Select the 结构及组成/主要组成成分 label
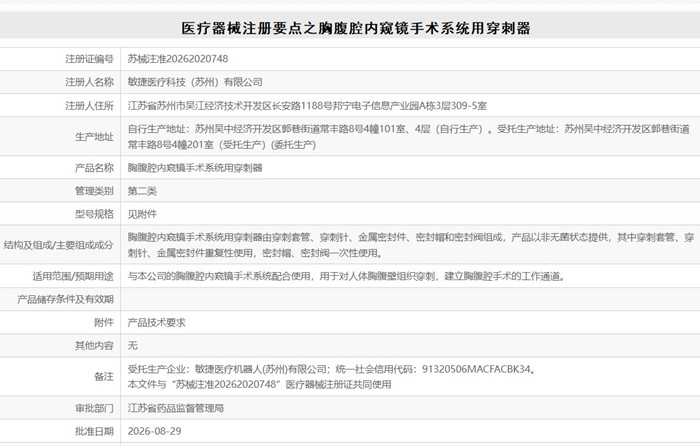The image size is (700, 446). point(58,245)
